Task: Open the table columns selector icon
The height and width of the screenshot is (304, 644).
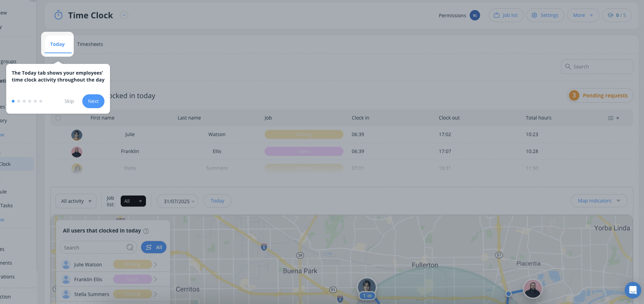Action: click(x=614, y=118)
